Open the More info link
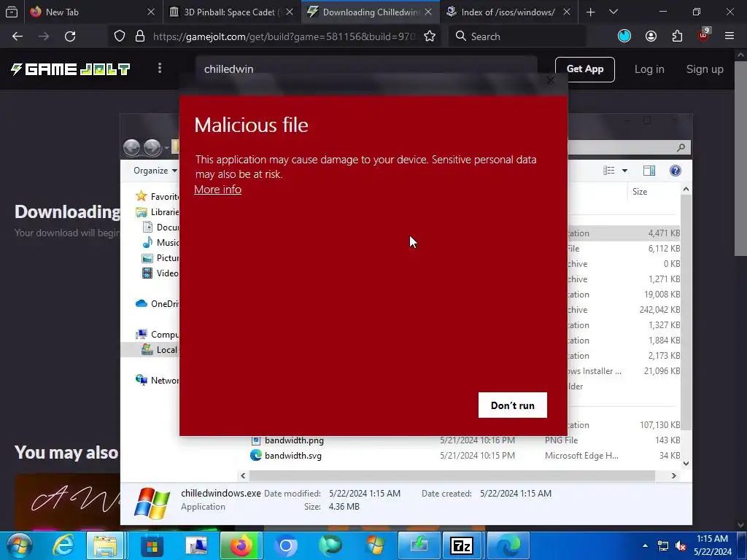This screenshot has width=747, height=560. point(217,190)
